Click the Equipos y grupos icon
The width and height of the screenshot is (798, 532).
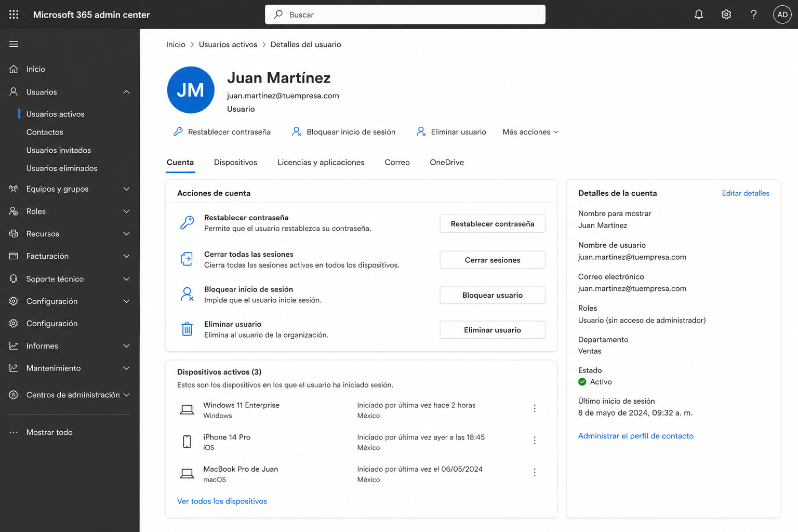[14, 189]
